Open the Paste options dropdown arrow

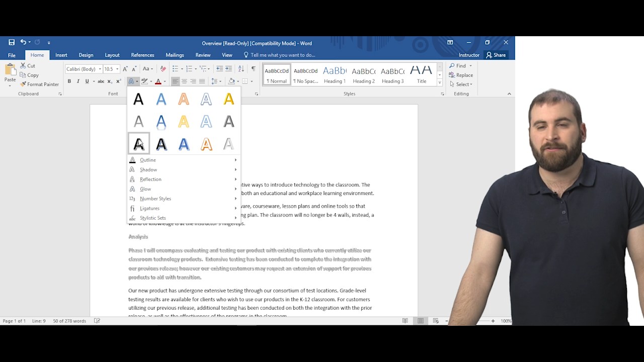click(10, 85)
